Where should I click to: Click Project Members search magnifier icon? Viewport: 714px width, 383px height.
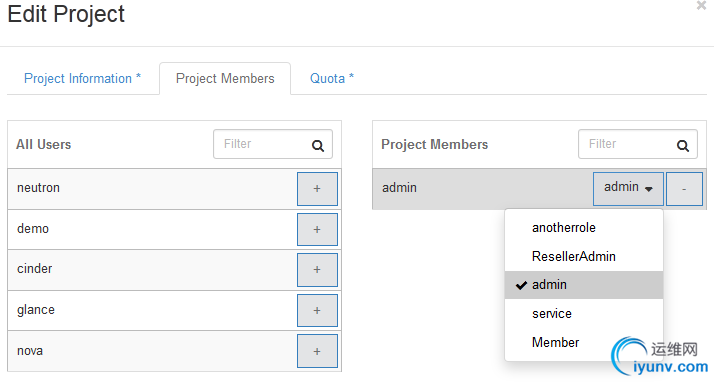pyautogui.click(x=683, y=146)
